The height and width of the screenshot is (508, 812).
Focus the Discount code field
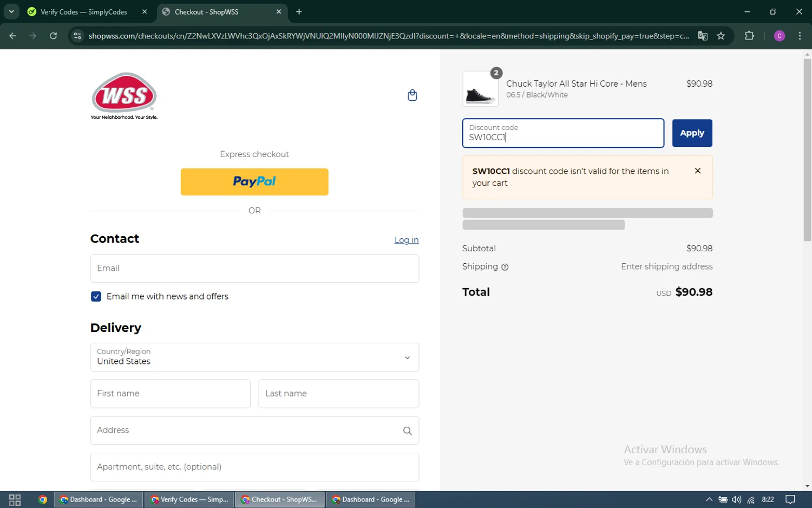pyautogui.click(x=563, y=133)
